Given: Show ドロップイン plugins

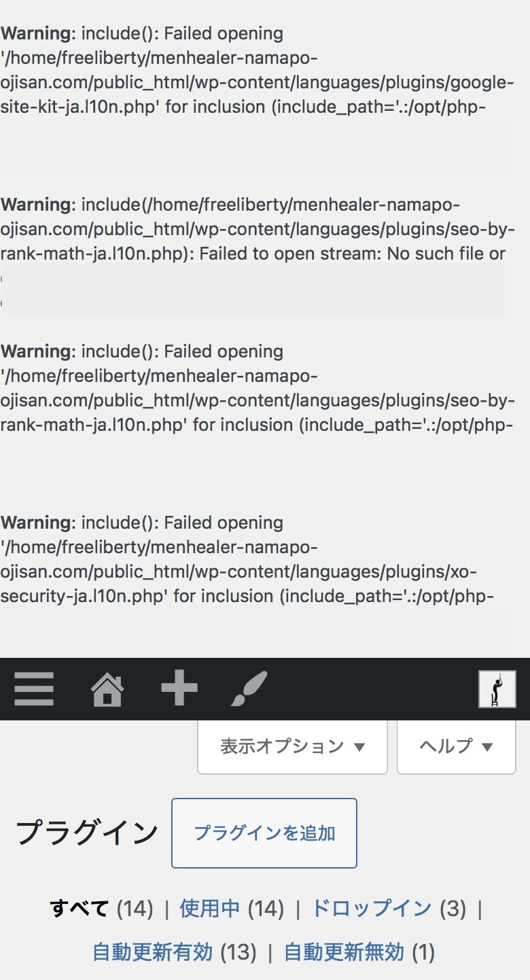Looking at the screenshot, I should [371, 908].
